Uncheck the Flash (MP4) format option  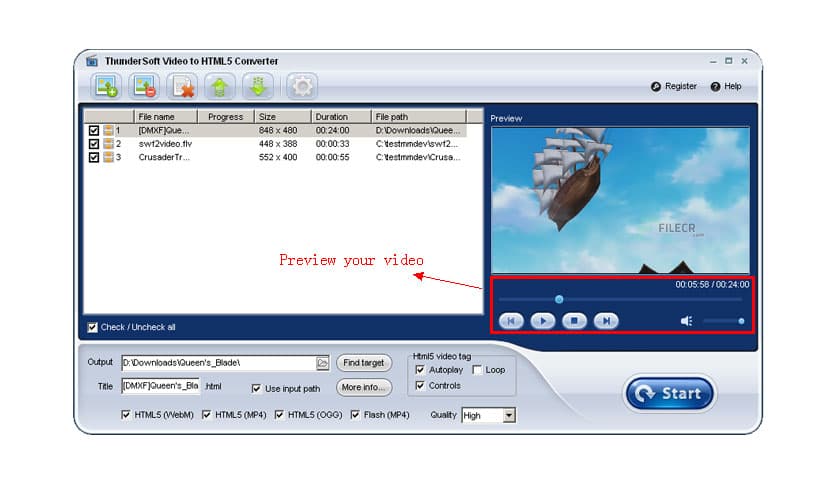click(x=355, y=415)
